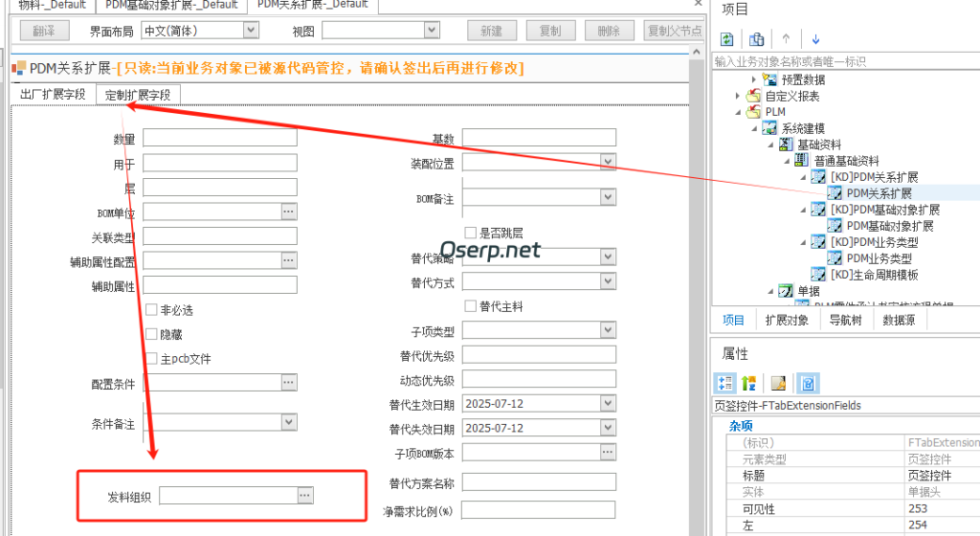This screenshot has height=536, width=980.
Task: Click the 系统建模 node icon
Action: (x=769, y=128)
